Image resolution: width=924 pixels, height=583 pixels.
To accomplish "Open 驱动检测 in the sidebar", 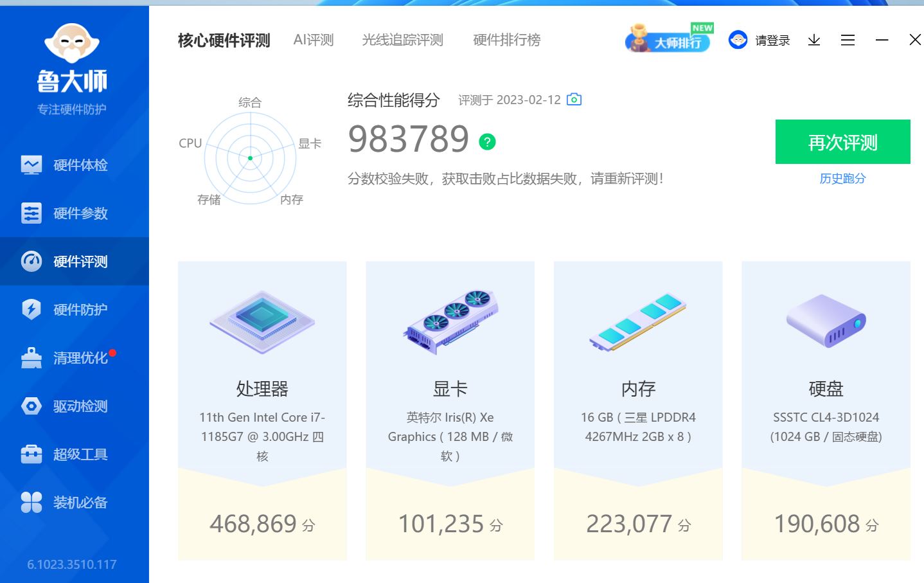I will tap(75, 406).
